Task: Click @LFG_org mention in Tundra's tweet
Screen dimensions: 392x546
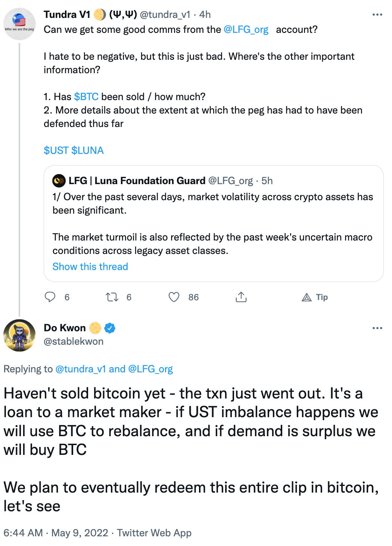Action: point(246,30)
